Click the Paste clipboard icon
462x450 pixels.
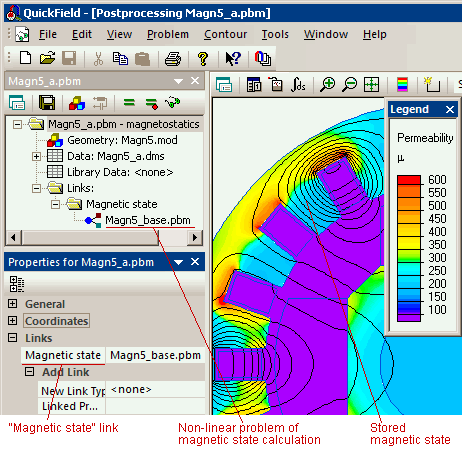143,59
